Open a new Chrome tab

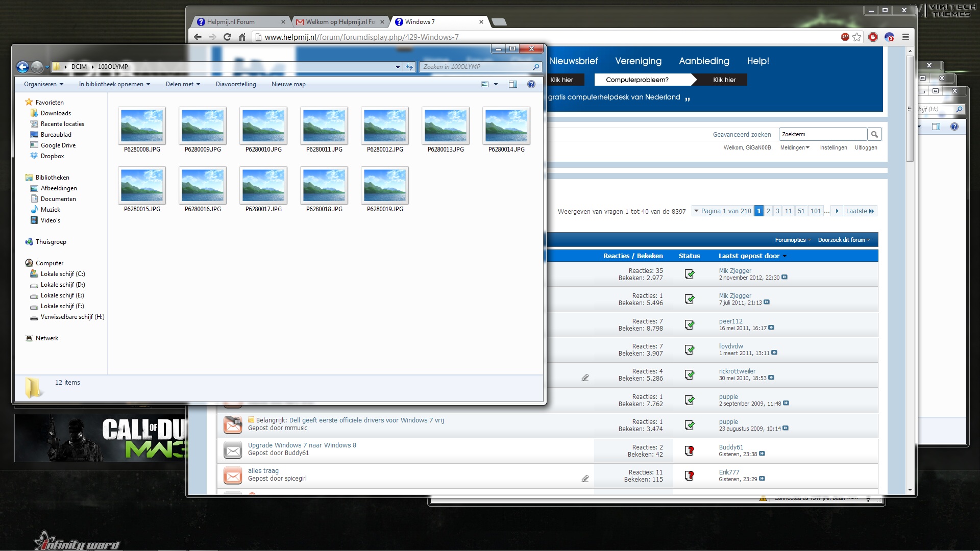pyautogui.click(x=499, y=22)
